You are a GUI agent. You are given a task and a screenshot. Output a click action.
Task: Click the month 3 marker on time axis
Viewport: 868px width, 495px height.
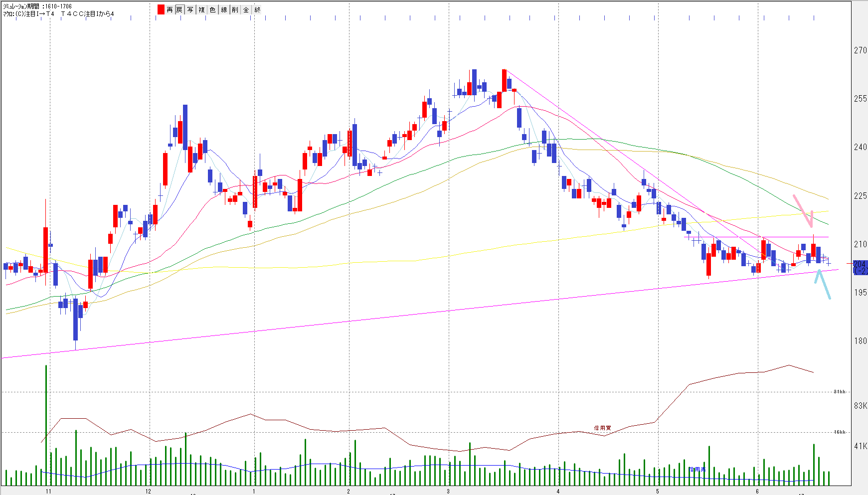pyautogui.click(x=448, y=491)
